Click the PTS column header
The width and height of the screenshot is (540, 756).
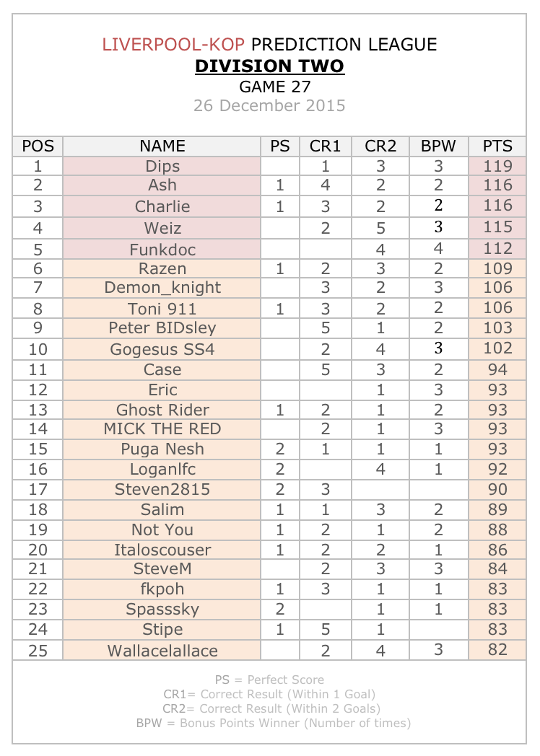[497, 146]
